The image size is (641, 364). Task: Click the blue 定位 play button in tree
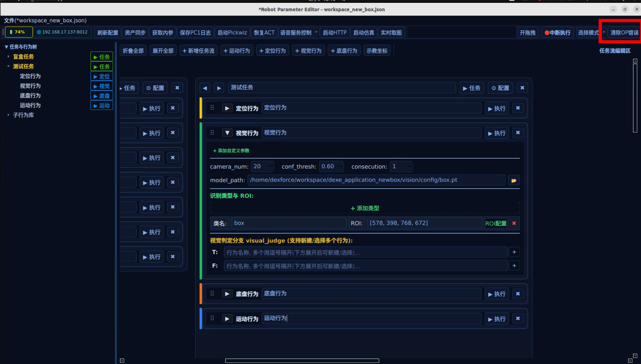tap(102, 77)
